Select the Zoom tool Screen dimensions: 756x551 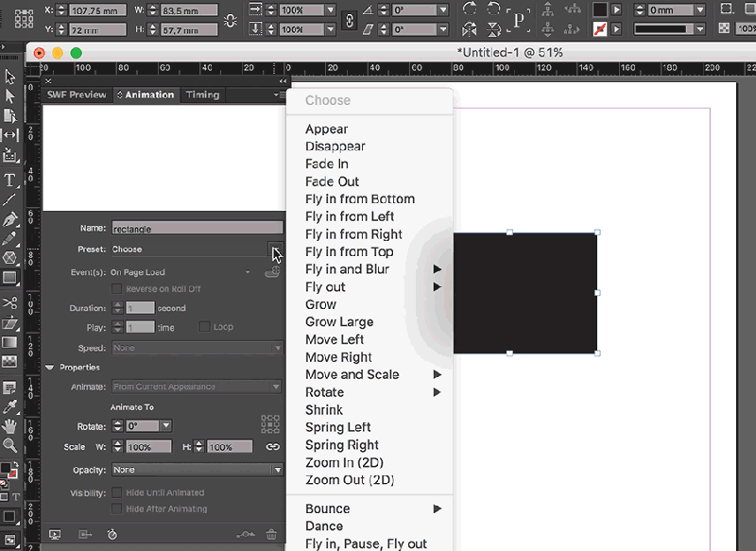(x=9, y=445)
